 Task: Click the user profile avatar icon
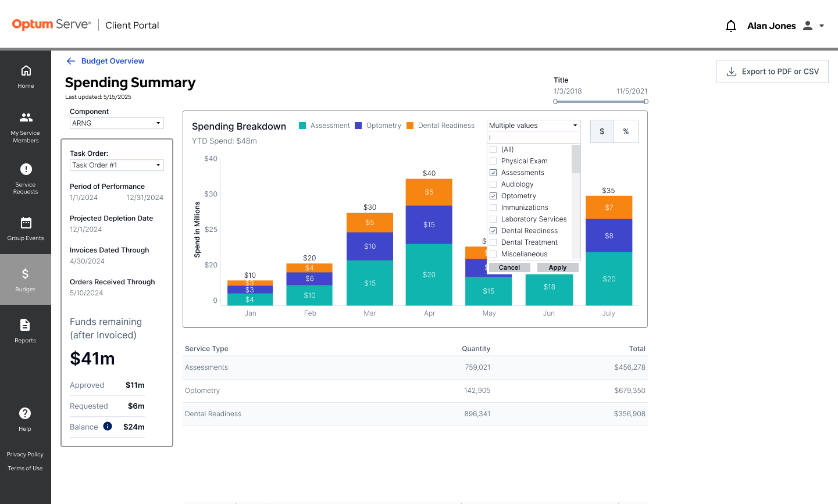pyautogui.click(x=808, y=26)
